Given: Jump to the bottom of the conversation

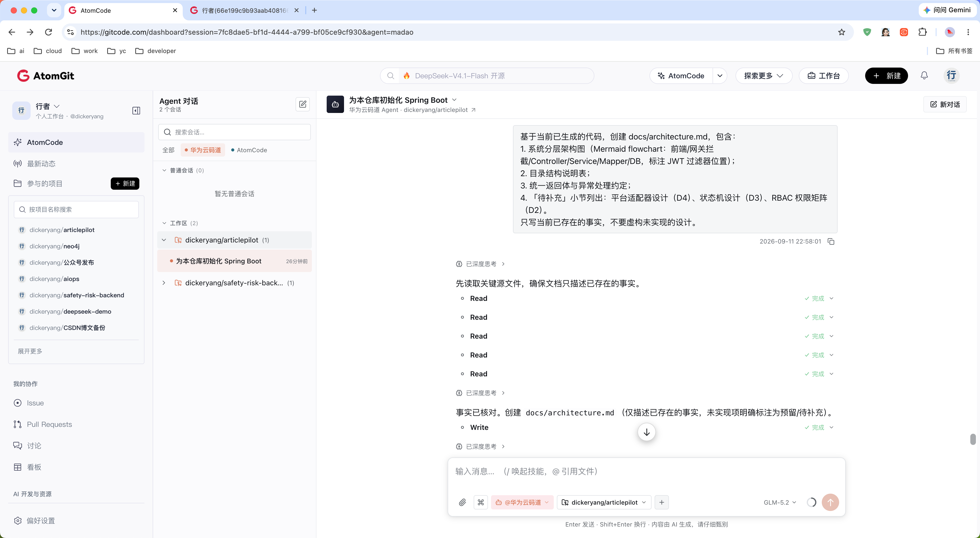Looking at the screenshot, I should (646, 432).
